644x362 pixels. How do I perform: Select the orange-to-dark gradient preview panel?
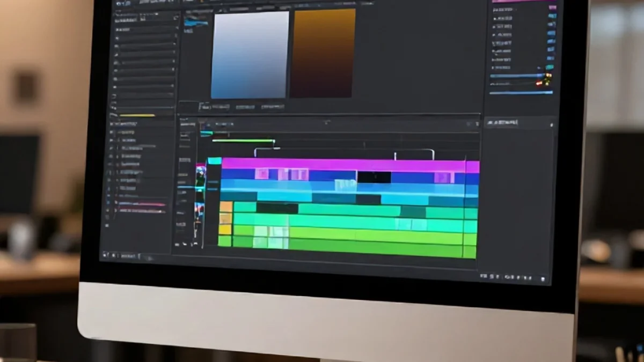pos(323,53)
